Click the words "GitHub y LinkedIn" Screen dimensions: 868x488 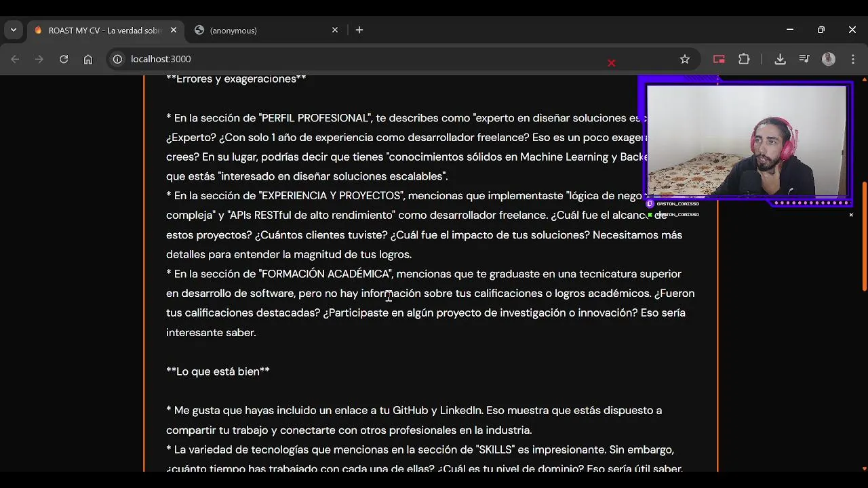[437, 410]
